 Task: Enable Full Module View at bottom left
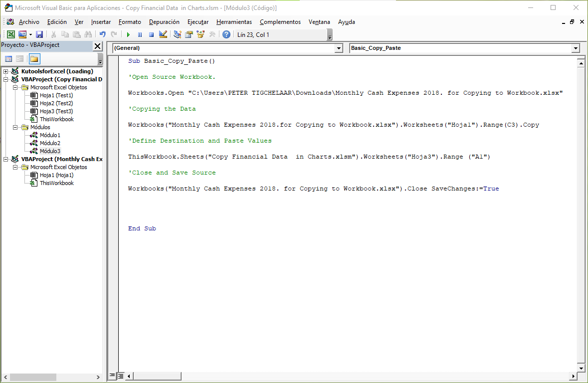[x=120, y=376]
